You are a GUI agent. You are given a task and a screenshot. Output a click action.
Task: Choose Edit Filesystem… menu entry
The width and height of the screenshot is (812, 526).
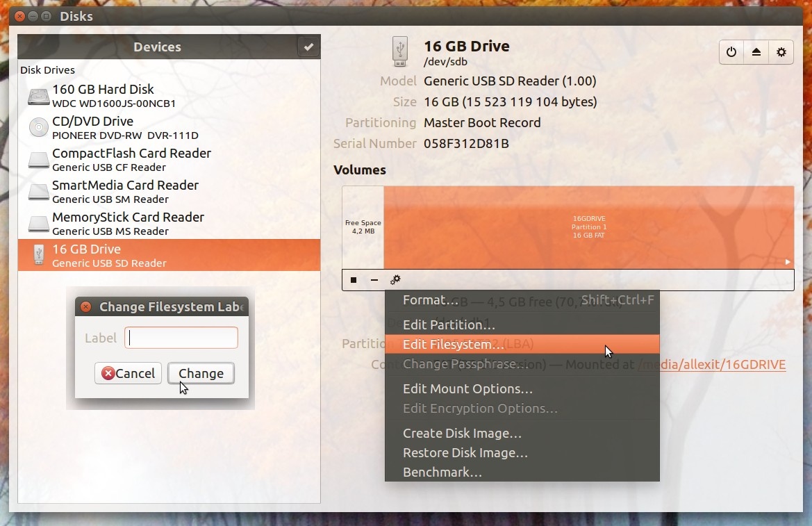pyautogui.click(x=522, y=344)
